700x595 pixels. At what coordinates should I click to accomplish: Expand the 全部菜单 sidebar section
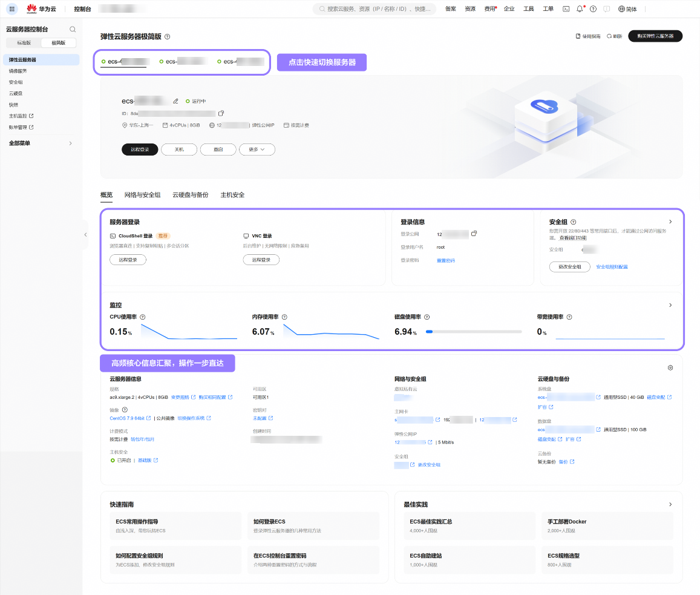click(40, 143)
